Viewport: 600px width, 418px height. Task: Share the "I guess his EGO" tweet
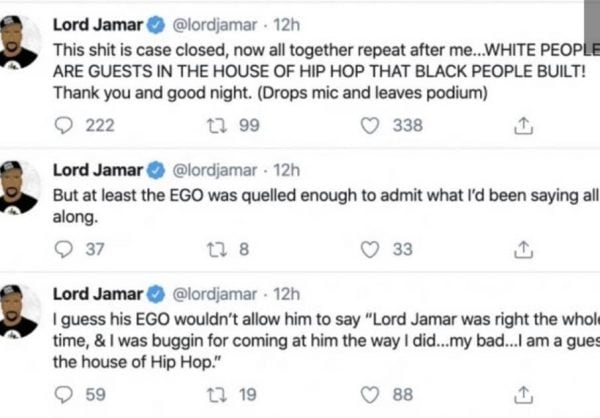pyautogui.click(x=520, y=396)
